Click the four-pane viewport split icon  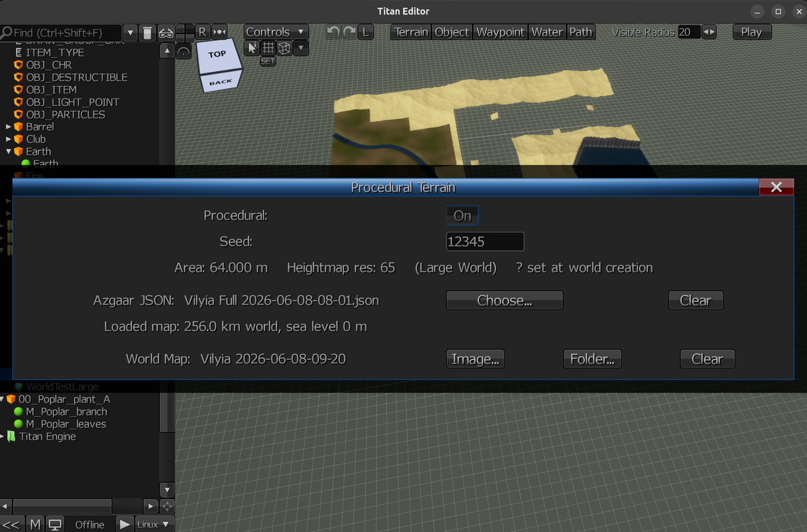coord(184,32)
